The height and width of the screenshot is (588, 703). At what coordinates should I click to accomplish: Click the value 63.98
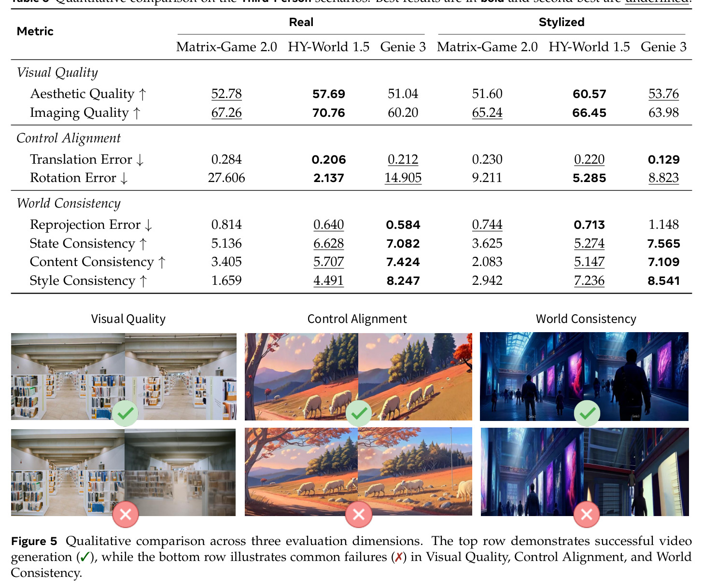663,112
